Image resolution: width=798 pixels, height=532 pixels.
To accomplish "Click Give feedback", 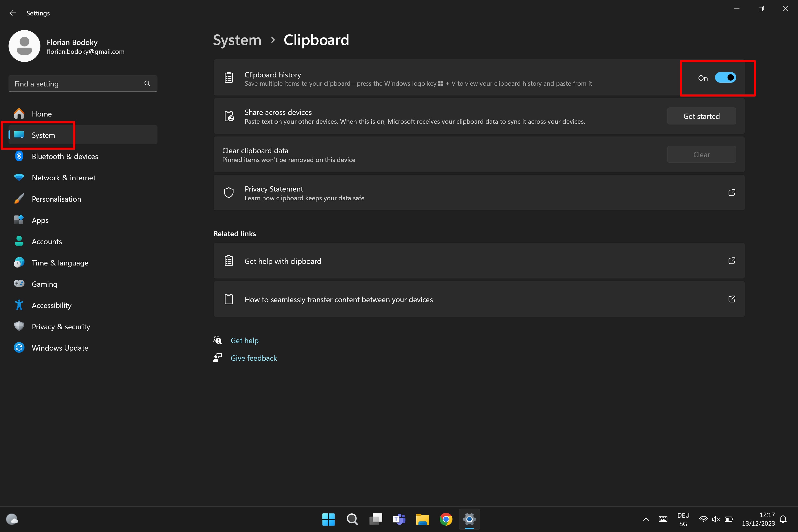I will 253,358.
